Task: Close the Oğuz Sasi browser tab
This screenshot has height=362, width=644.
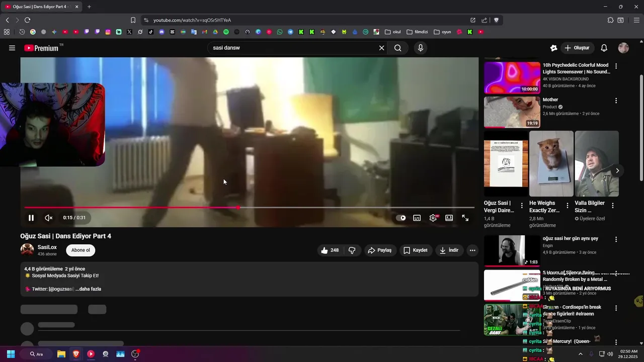Action: tap(76, 7)
